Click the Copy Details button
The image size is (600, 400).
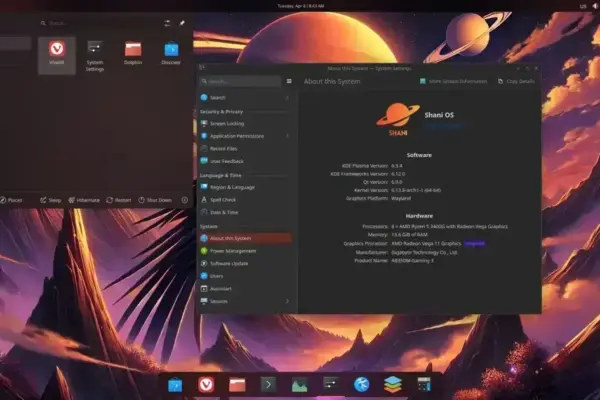(x=516, y=81)
